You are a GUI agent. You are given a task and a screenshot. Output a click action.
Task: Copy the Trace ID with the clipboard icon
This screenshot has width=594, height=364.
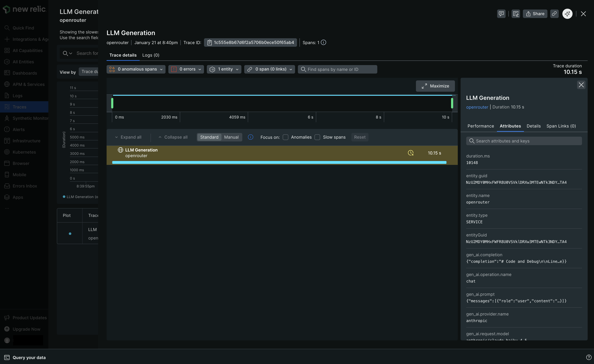pos(209,42)
